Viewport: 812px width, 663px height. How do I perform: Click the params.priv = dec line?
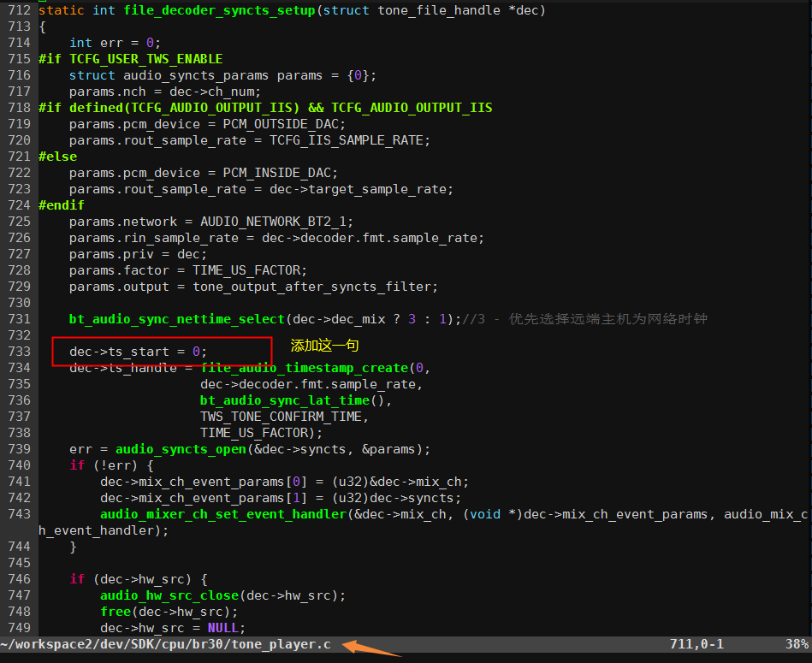[139, 254]
